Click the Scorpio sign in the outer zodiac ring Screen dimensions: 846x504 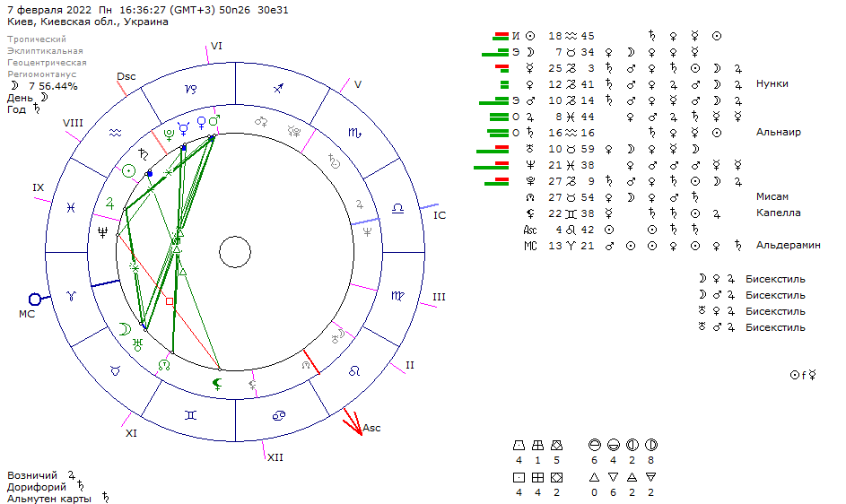(x=354, y=132)
